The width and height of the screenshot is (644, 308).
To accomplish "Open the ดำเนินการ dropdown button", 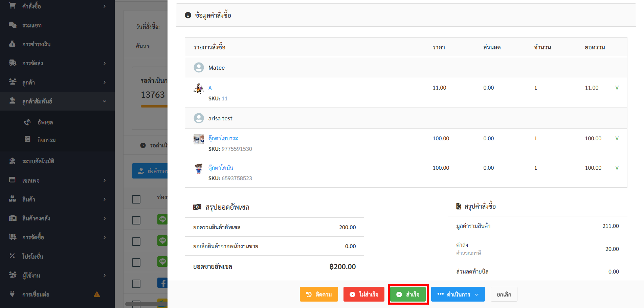I will coord(458,294).
